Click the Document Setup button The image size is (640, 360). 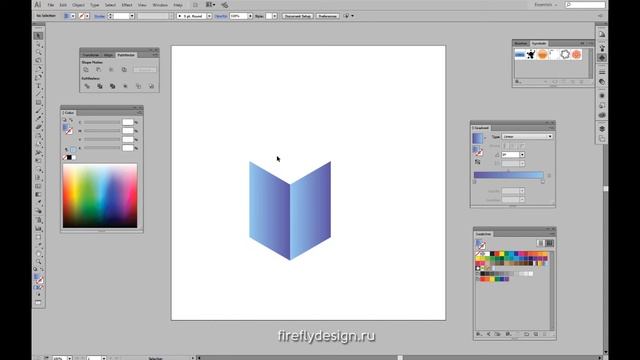pos(298,16)
